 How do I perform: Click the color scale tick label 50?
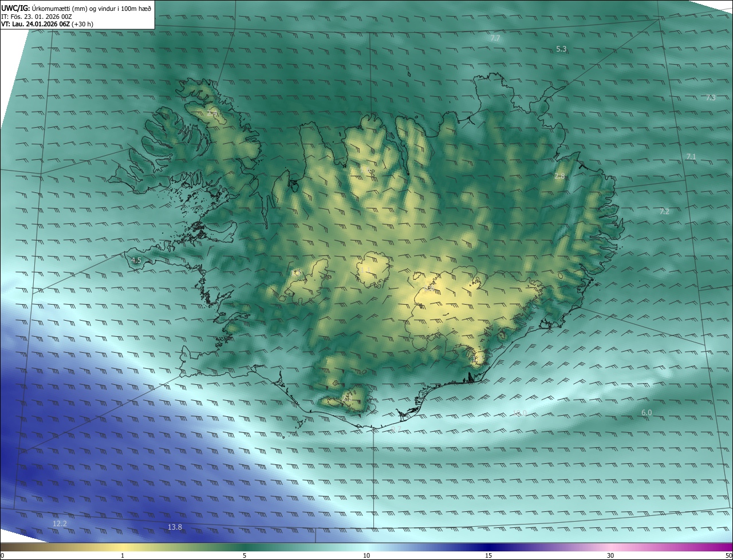click(728, 555)
